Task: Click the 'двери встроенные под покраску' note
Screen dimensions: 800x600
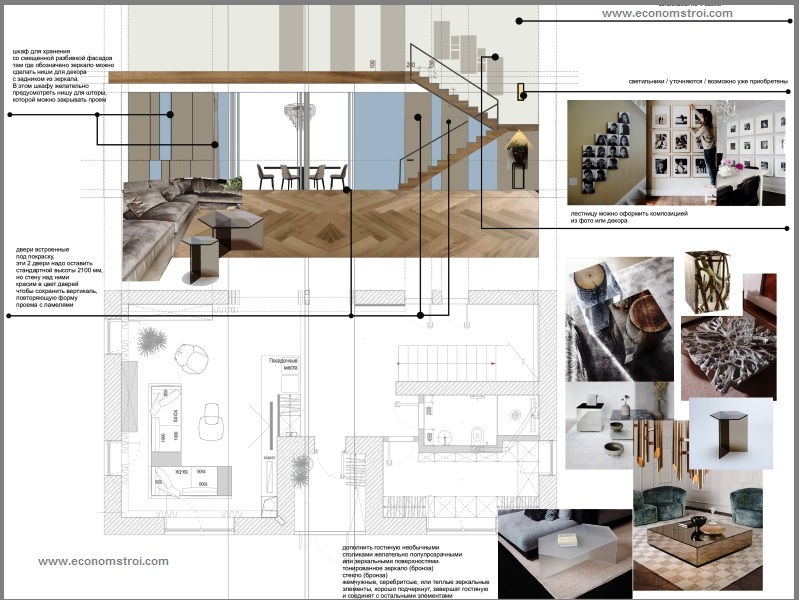Action: point(59,277)
